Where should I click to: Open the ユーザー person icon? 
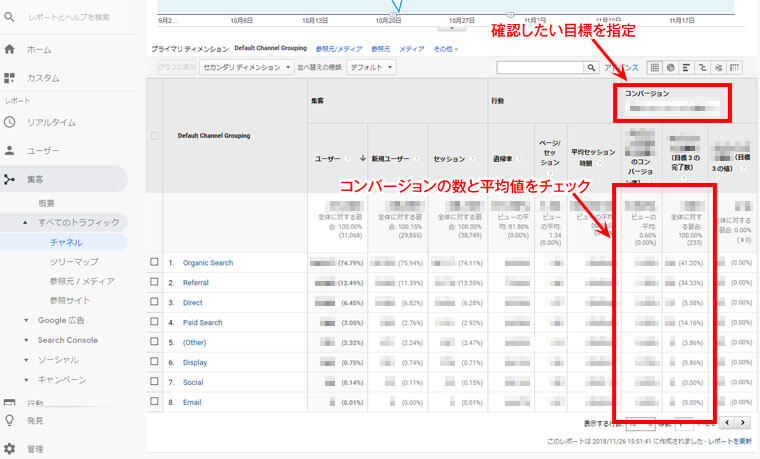pyautogui.click(x=9, y=151)
